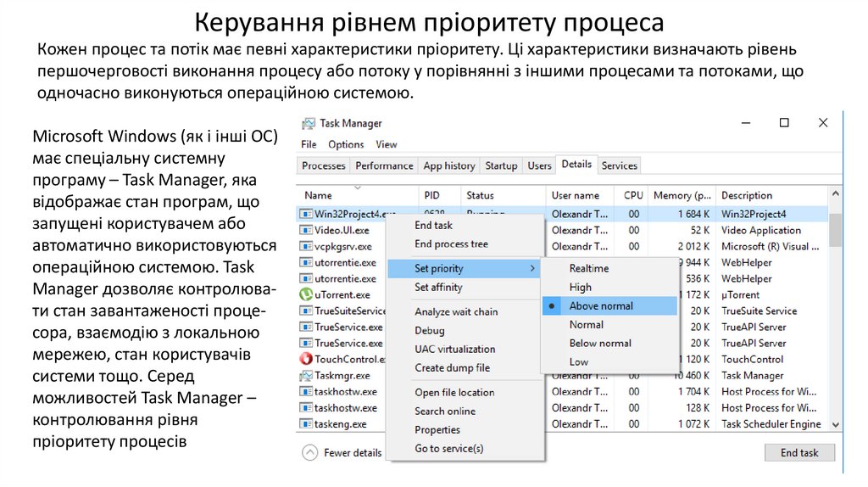Click Fewer details link
This screenshot has width=868, height=487.
pyautogui.click(x=353, y=453)
